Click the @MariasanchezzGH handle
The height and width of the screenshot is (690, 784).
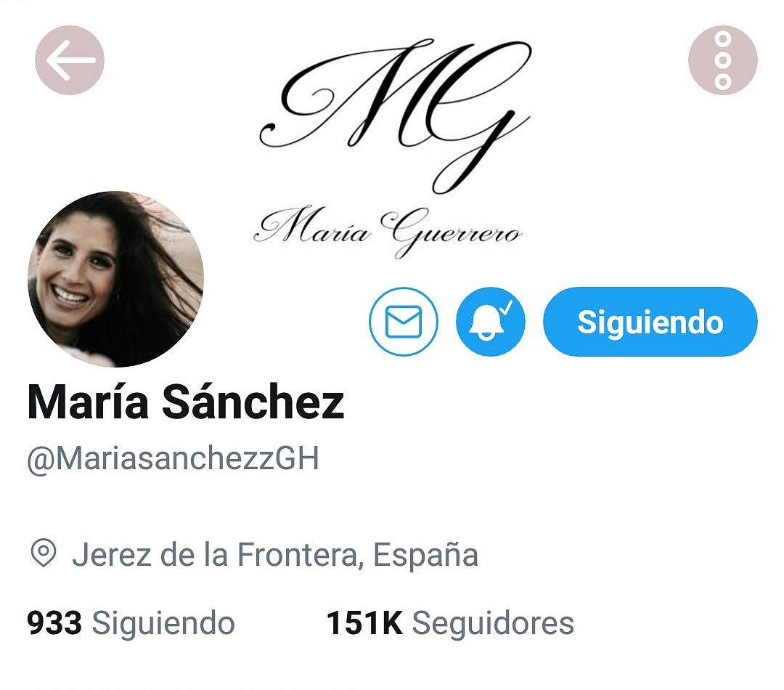click(x=173, y=458)
